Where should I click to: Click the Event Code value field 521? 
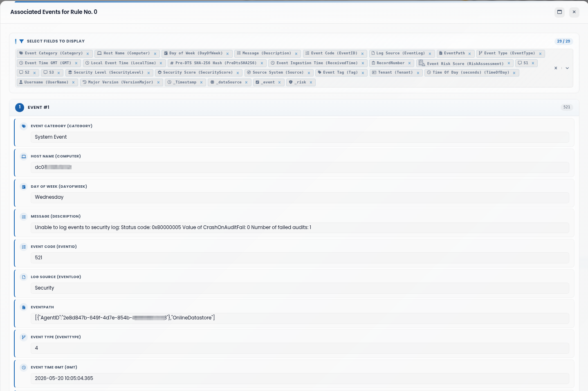pos(300,258)
